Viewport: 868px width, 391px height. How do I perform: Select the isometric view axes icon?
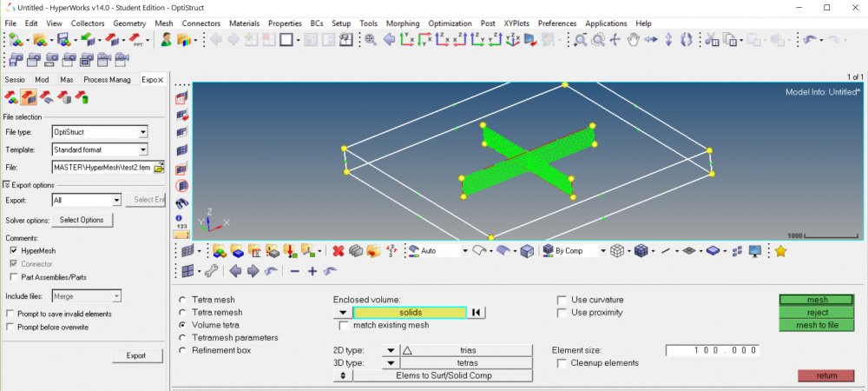pos(513,39)
